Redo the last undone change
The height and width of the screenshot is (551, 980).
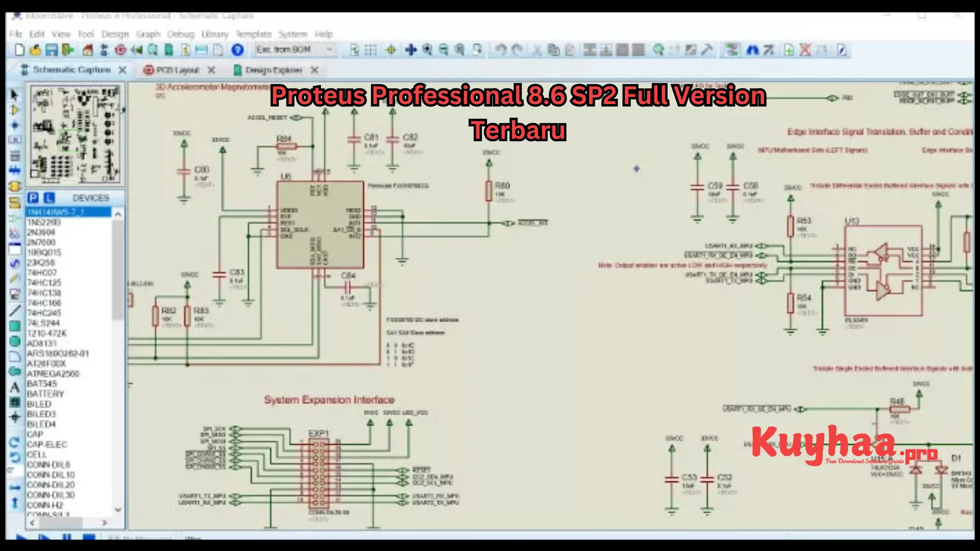518,50
